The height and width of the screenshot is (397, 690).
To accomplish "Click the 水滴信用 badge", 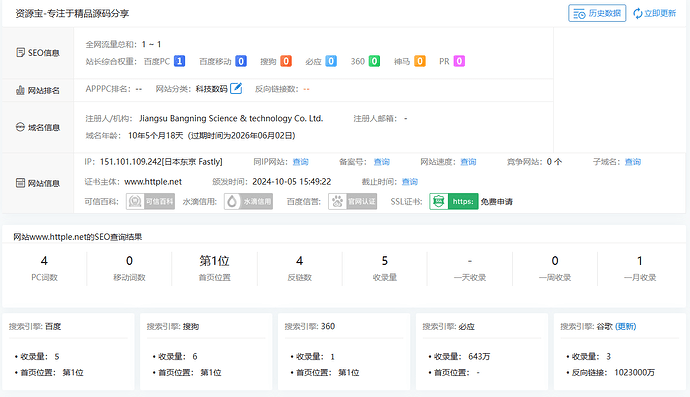I will (248, 202).
